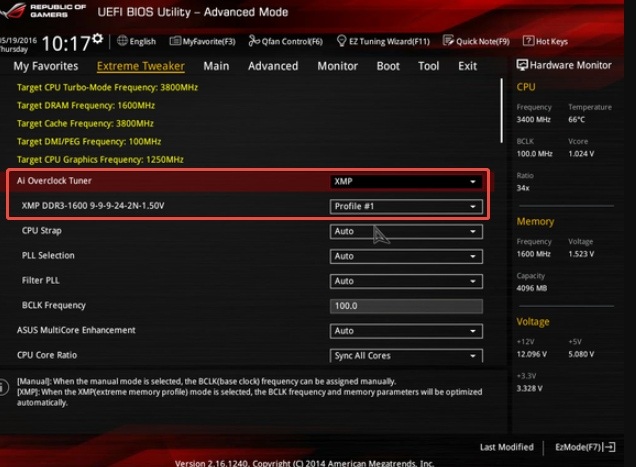Open ASUS MultiCore Enhancement dropdown
636x467 pixels.
coord(406,331)
